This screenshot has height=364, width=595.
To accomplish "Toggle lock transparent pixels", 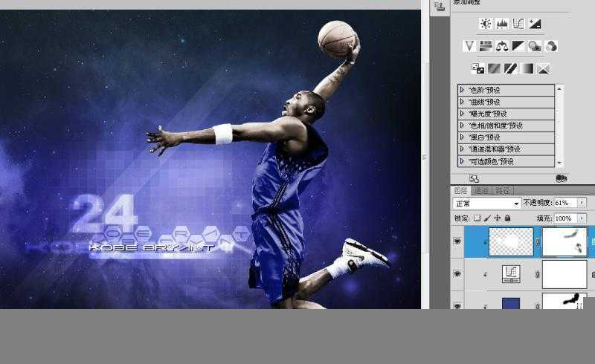I will [477, 218].
